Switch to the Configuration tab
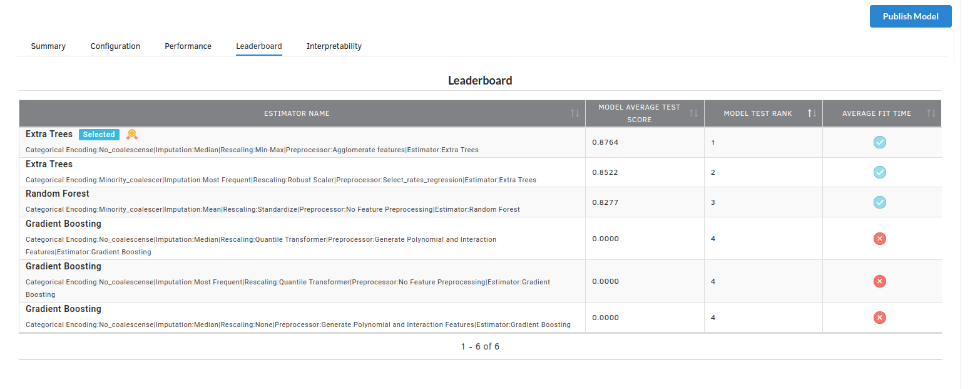 [115, 46]
